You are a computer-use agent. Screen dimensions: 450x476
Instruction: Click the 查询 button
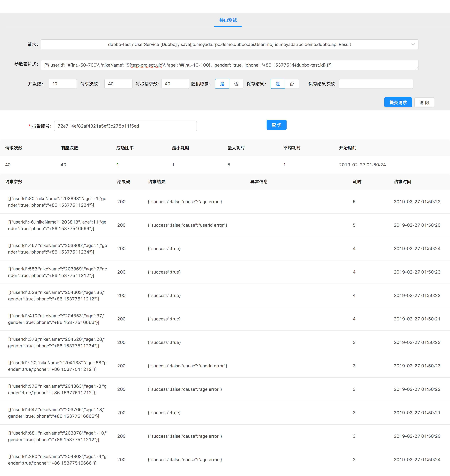click(276, 125)
